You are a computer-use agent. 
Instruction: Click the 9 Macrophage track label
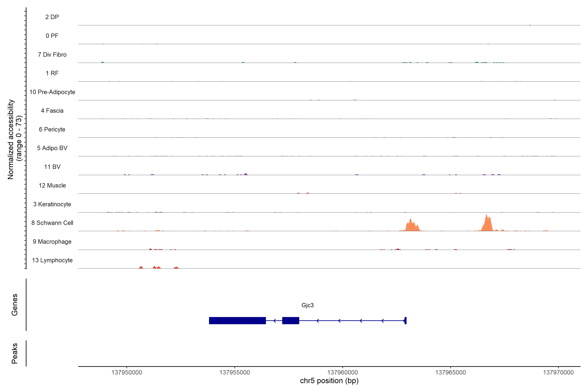(x=52, y=242)
